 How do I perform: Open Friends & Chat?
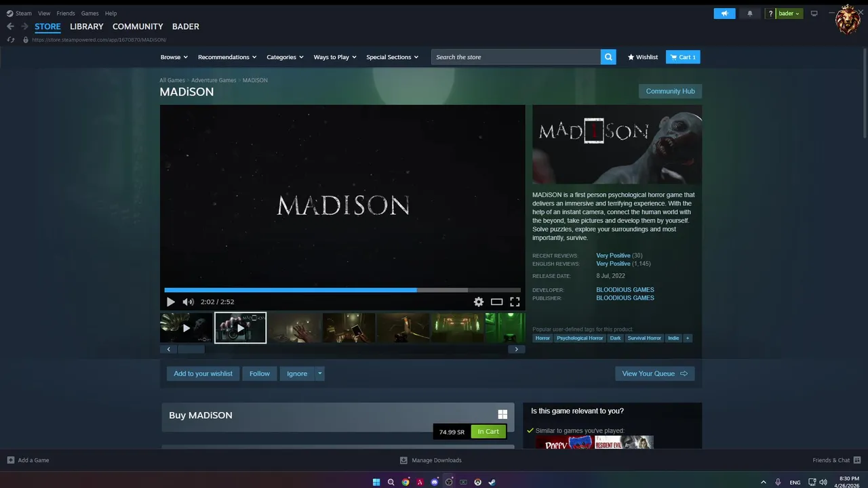pyautogui.click(x=836, y=460)
